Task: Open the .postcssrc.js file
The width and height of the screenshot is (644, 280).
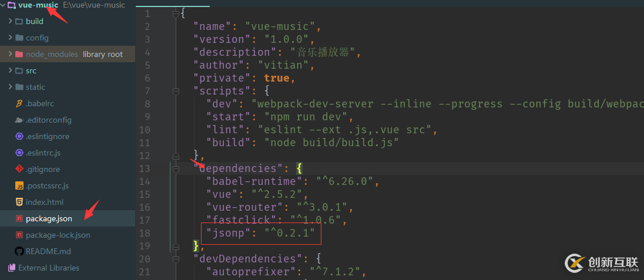Action: [x=47, y=185]
